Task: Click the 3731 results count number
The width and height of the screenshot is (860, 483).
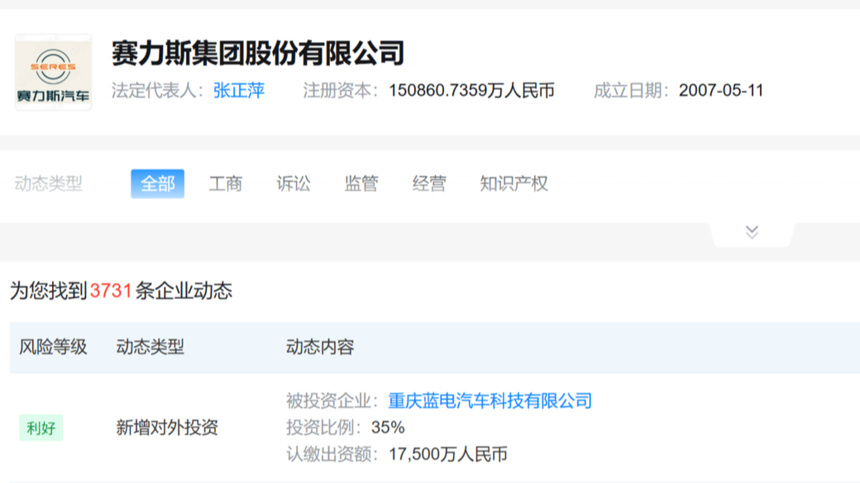Action: [111, 291]
